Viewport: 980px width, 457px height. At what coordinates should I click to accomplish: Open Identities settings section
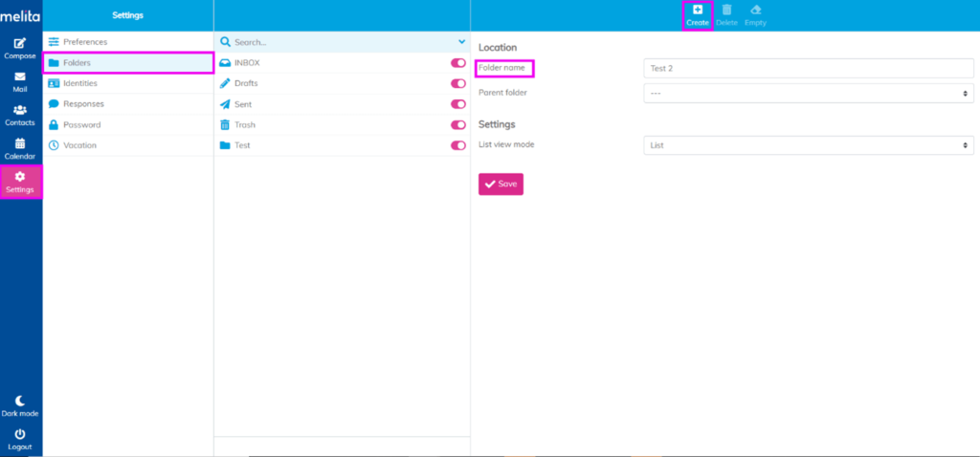pos(80,83)
